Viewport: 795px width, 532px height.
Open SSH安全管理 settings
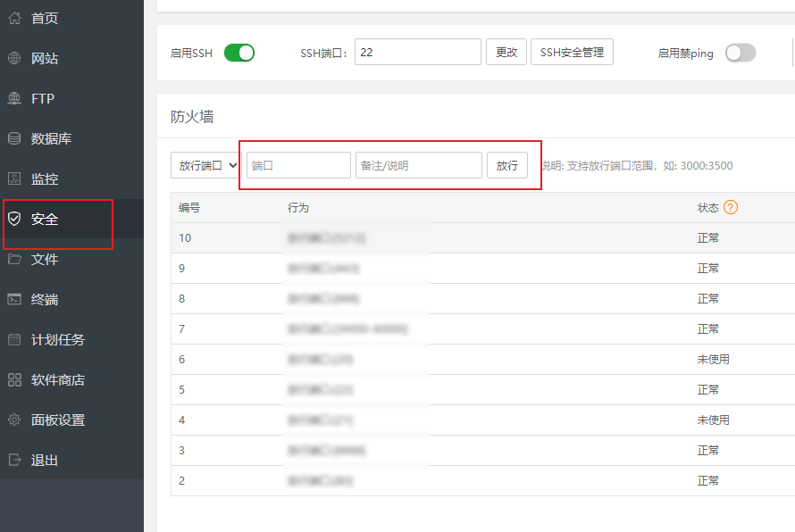(572, 53)
